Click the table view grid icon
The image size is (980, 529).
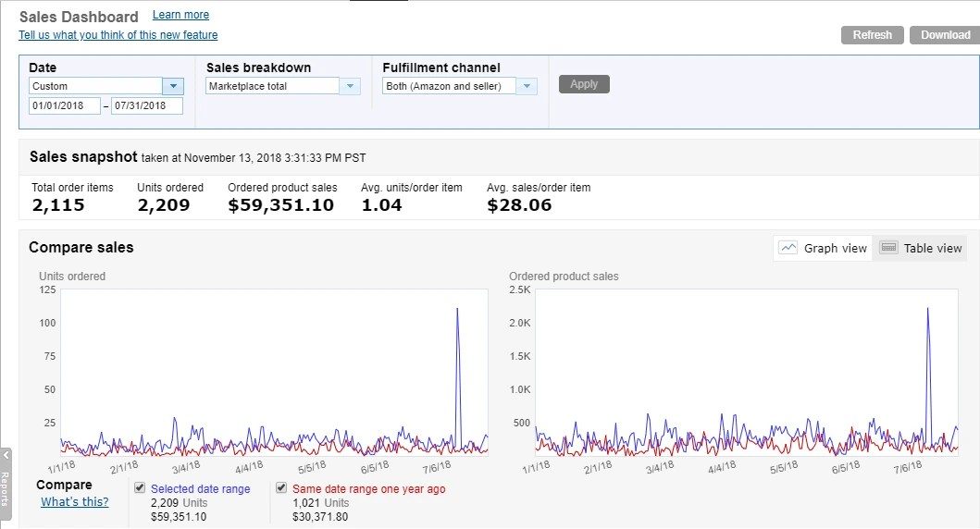tap(889, 248)
